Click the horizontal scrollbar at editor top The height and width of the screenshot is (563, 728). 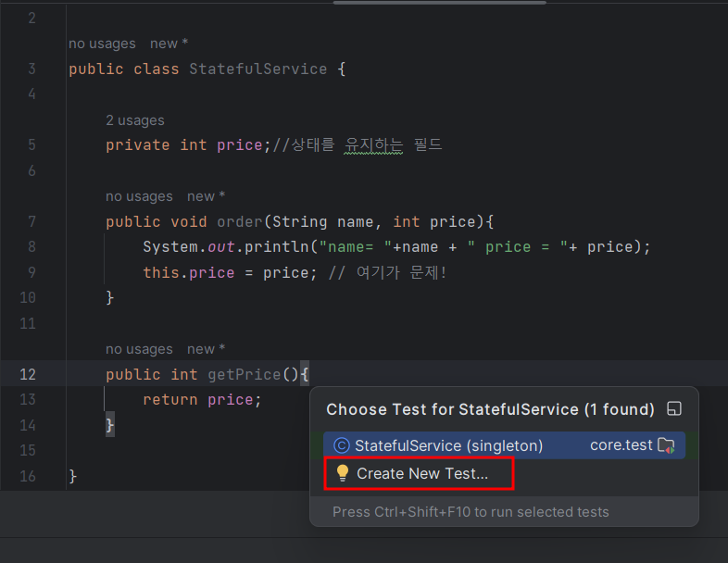pos(439,3)
